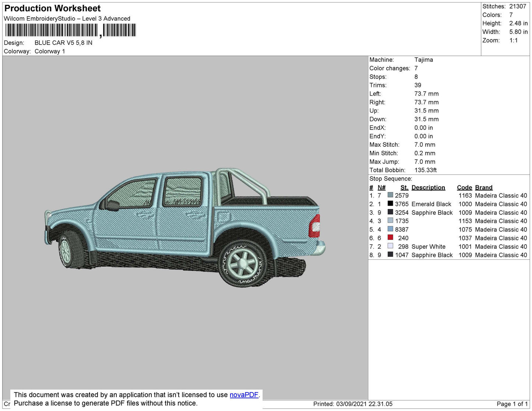Screen dimensions: 532x411
Task: Click the blue swatch for stop 5
Action: coord(390,229)
